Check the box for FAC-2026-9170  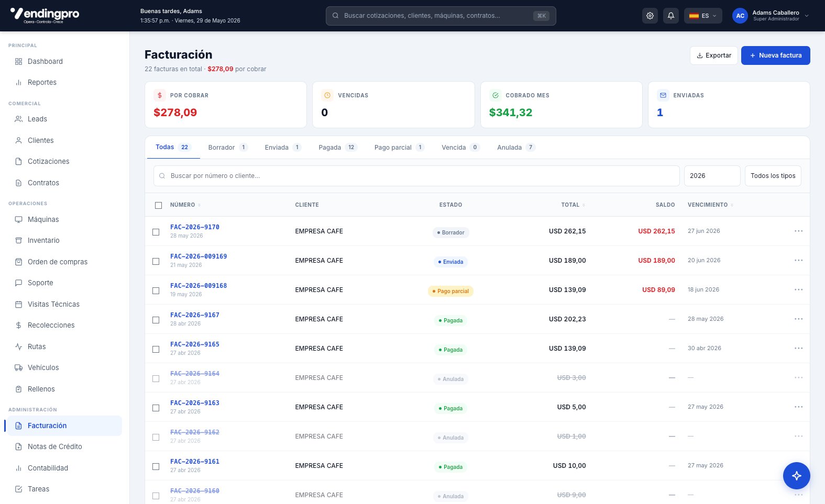click(156, 232)
